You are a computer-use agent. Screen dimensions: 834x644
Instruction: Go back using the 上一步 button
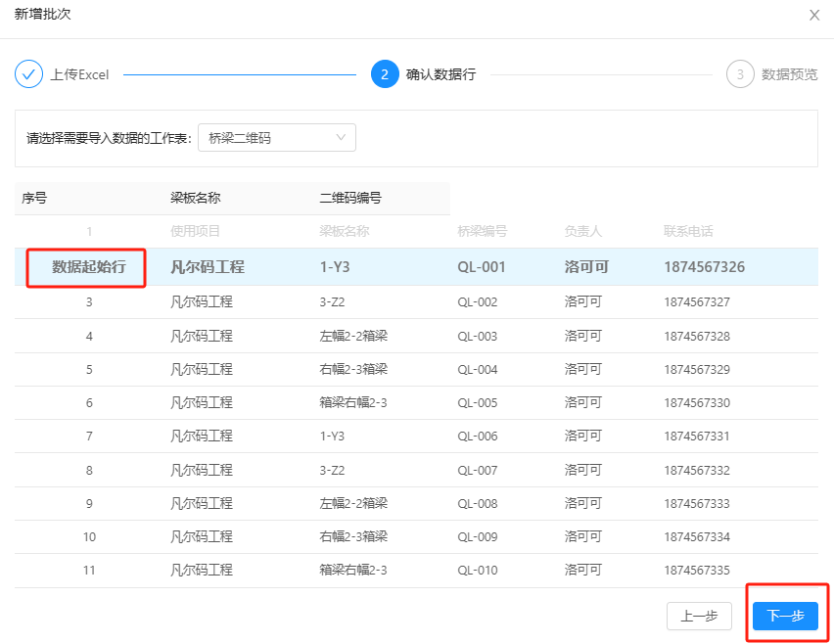[x=699, y=616]
